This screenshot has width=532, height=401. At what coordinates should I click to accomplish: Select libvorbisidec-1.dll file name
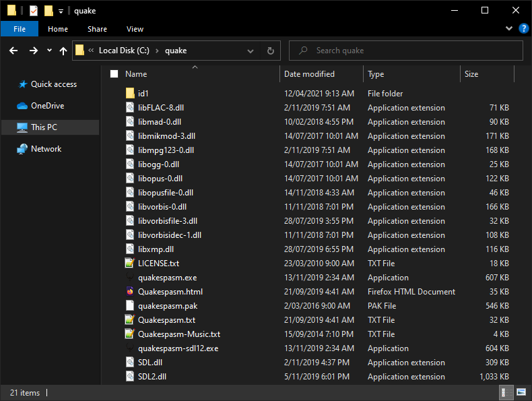170,235
